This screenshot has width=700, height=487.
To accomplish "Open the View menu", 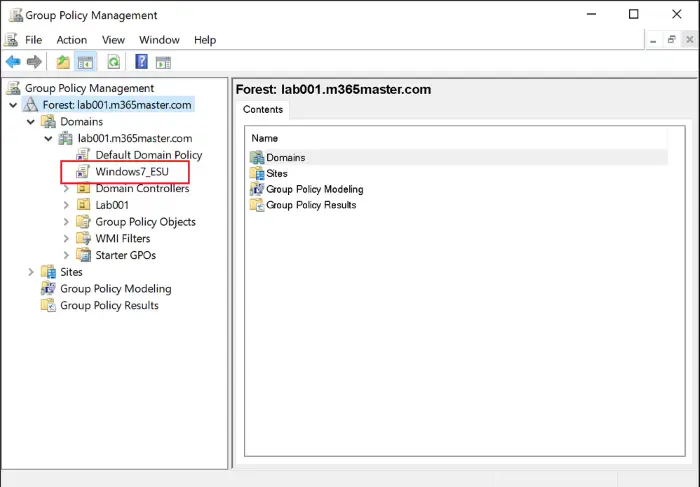I will click(113, 40).
